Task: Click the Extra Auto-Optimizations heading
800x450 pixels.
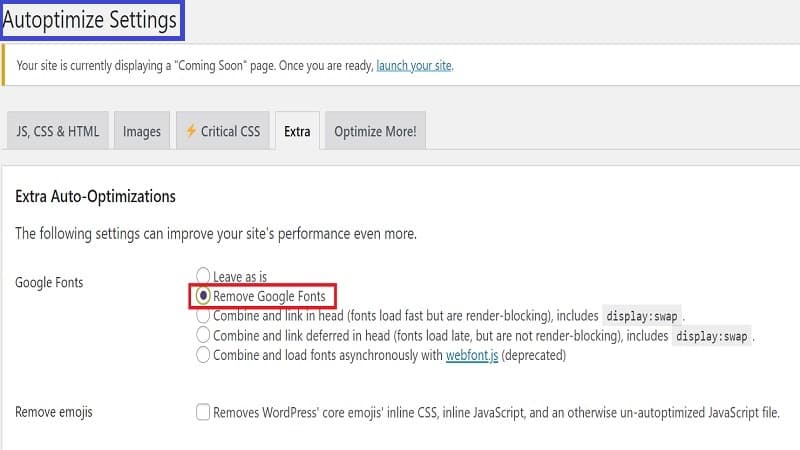Action: tap(96, 196)
